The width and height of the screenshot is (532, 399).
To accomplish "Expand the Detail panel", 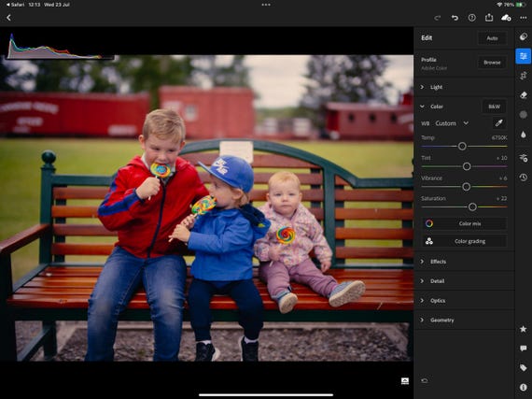I will [464, 281].
